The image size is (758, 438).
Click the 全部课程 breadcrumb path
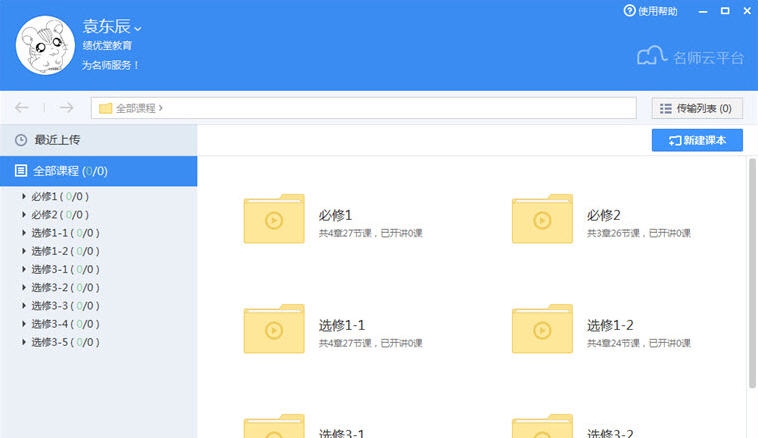coord(136,108)
